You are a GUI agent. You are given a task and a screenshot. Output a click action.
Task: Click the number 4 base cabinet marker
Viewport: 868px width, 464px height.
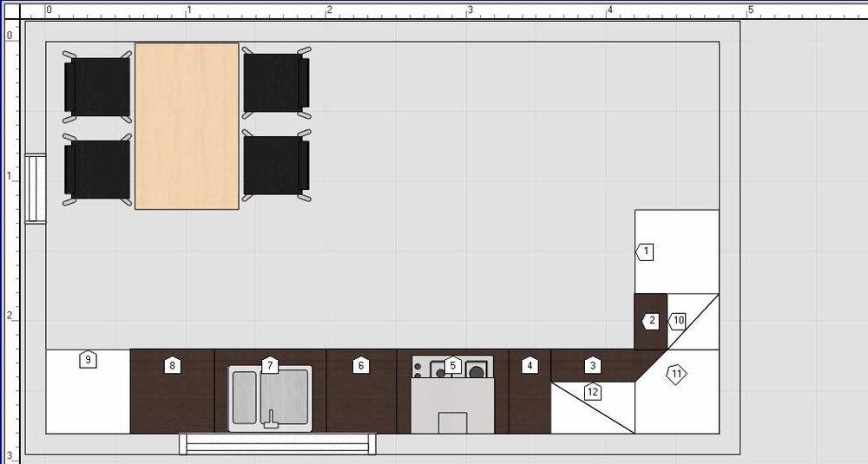[529, 366]
